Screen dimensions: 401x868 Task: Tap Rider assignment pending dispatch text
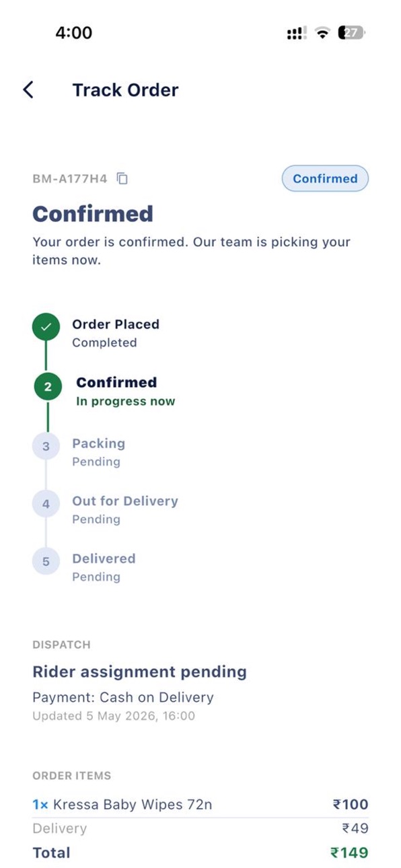point(139,672)
